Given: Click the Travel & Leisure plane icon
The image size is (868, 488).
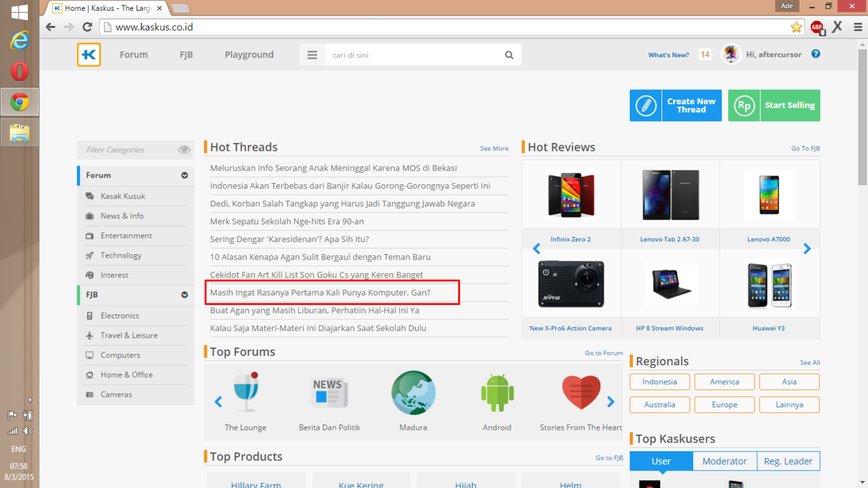Looking at the screenshot, I should click(x=90, y=335).
